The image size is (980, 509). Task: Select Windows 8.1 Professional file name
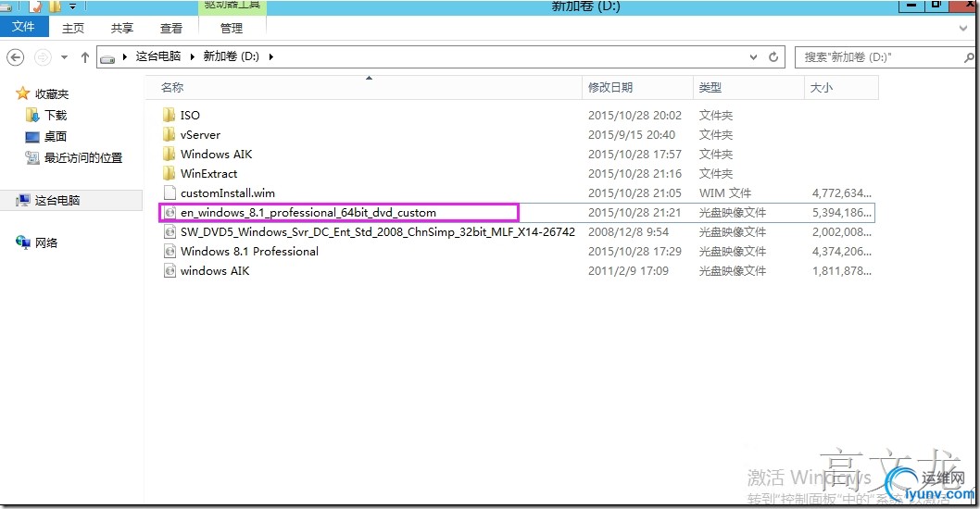249,251
